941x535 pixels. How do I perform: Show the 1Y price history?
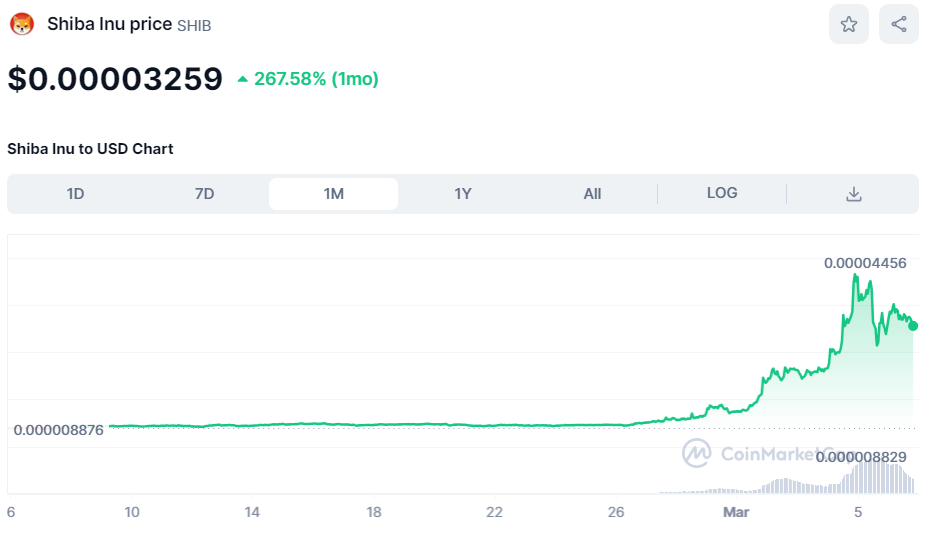point(462,194)
